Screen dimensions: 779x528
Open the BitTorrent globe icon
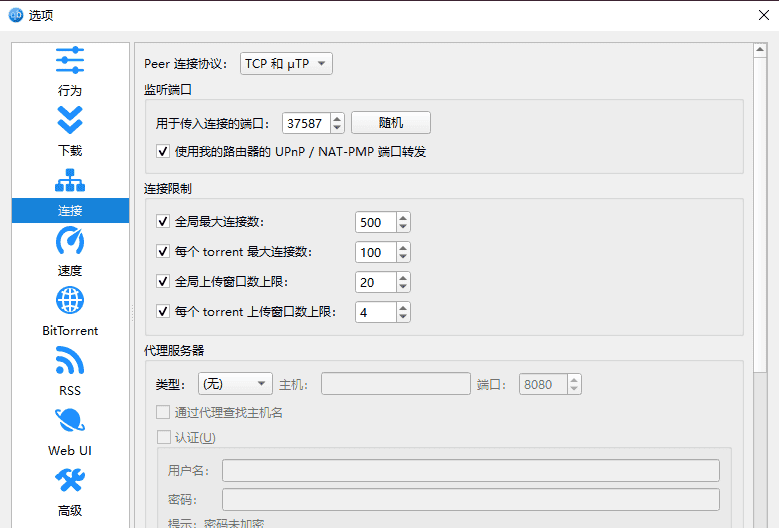pos(70,301)
